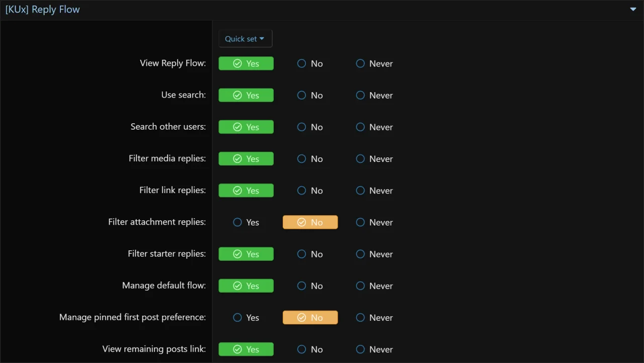Select Yes for Filter starter replies
Image resolution: width=644 pixels, height=363 pixels.
pyautogui.click(x=246, y=254)
